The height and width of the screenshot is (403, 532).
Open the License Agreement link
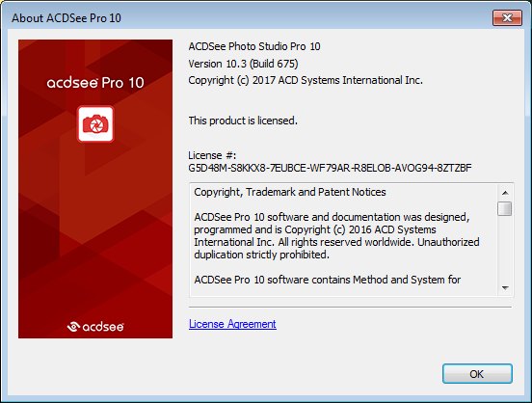pyautogui.click(x=232, y=324)
